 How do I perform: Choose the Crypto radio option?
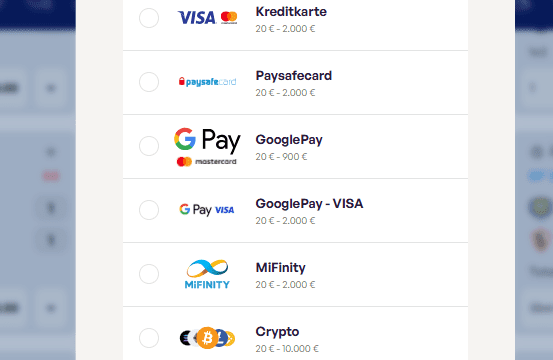tap(149, 338)
